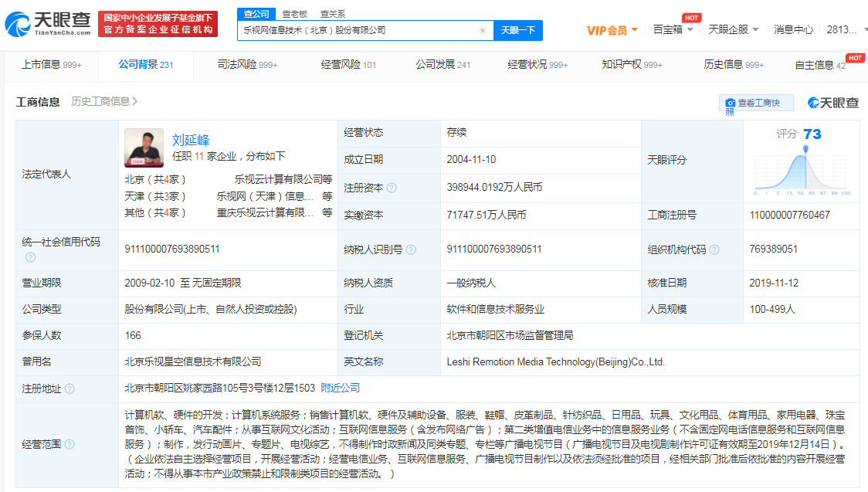
Task: Click the 核准日期 value 2019-11-12
Action: (774, 283)
